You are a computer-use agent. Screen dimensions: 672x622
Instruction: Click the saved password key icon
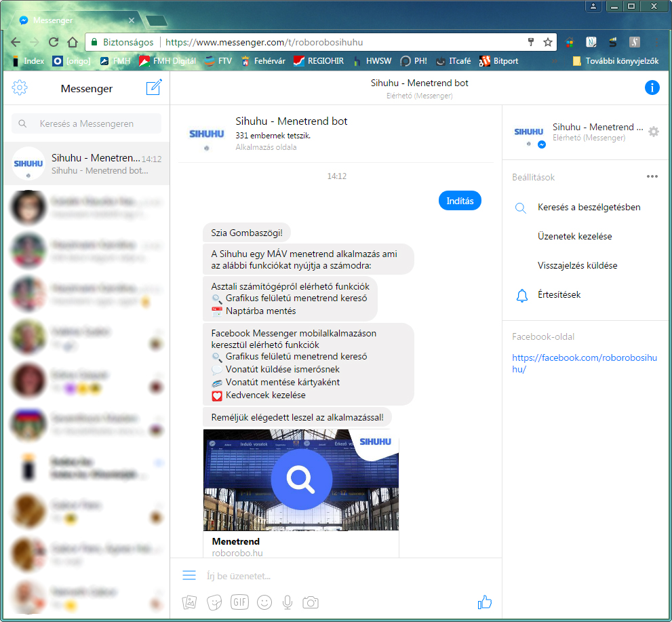531,41
